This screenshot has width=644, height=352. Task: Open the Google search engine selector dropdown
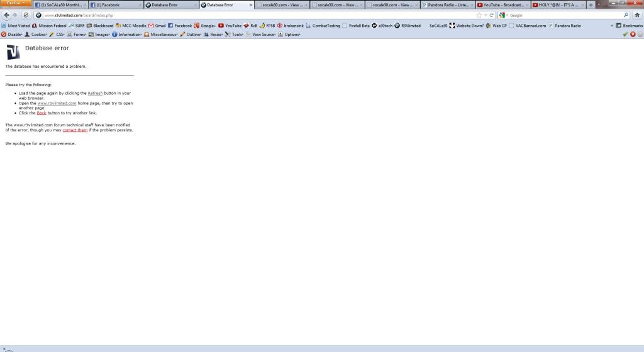pos(504,15)
